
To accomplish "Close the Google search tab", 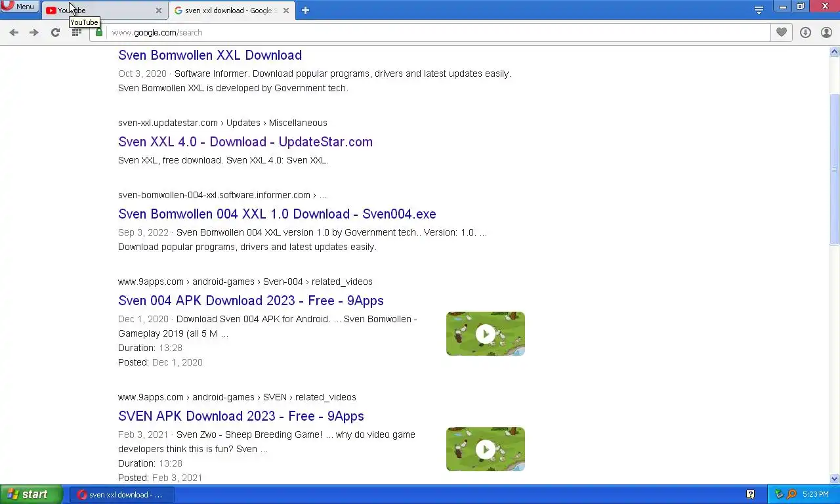I will coord(285,10).
